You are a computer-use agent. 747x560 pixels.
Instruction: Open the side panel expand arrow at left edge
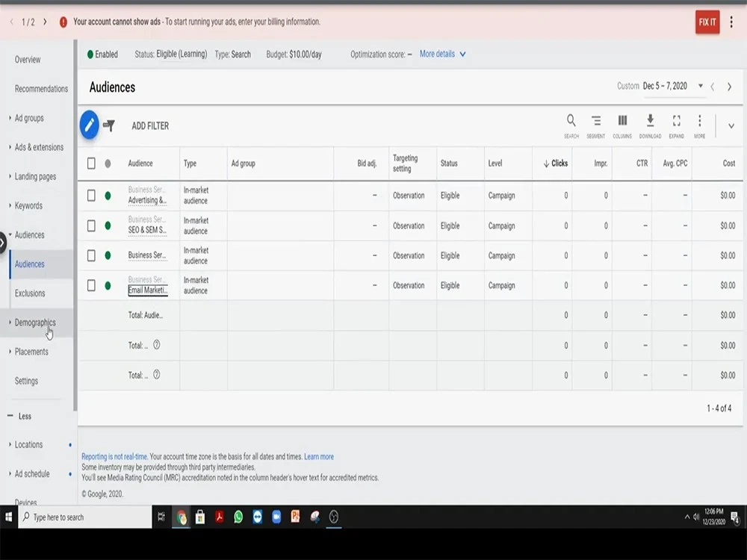click(2, 243)
